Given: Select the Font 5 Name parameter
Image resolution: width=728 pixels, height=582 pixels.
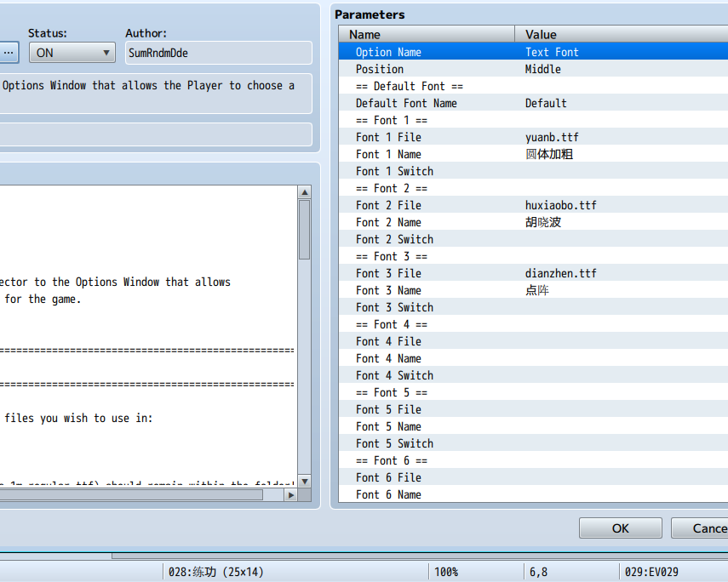Looking at the screenshot, I should [x=534, y=426].
